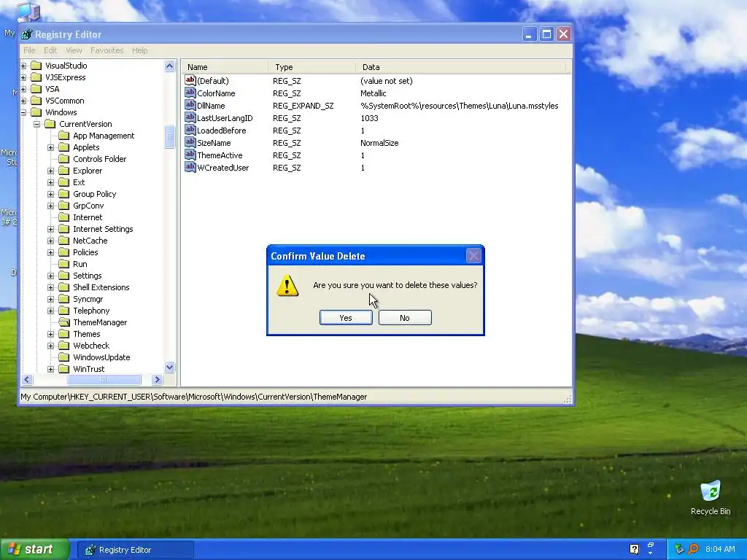
Task: Click the VisualStudio folder icon
Action: [x=36, y=65]
